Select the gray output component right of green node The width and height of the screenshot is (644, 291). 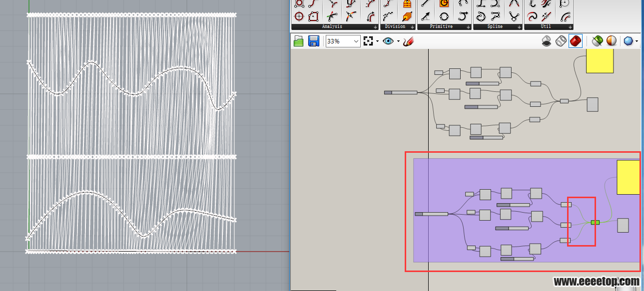pyautogui.click(x=623, y=225)
